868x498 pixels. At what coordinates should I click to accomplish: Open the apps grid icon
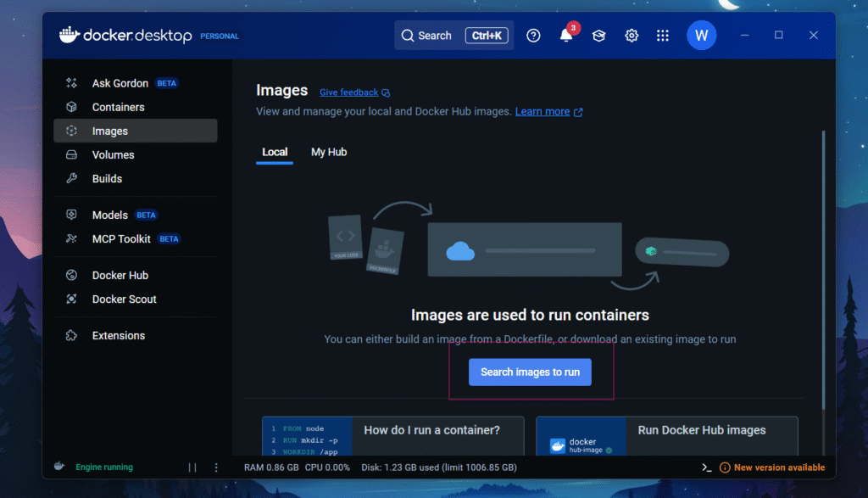tap(663, 36)
